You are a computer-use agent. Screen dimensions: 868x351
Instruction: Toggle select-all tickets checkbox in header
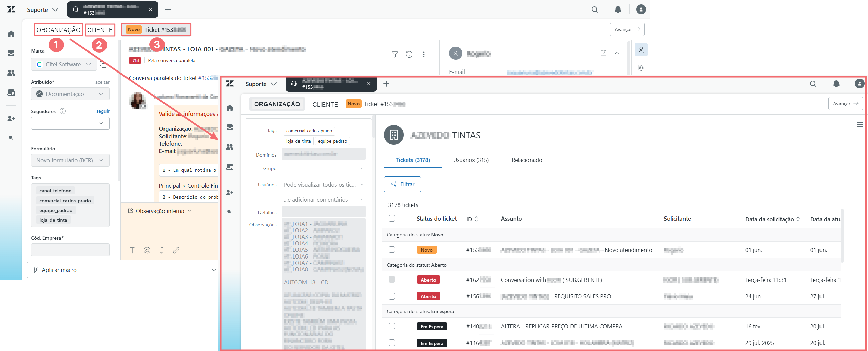click(392, 219)
